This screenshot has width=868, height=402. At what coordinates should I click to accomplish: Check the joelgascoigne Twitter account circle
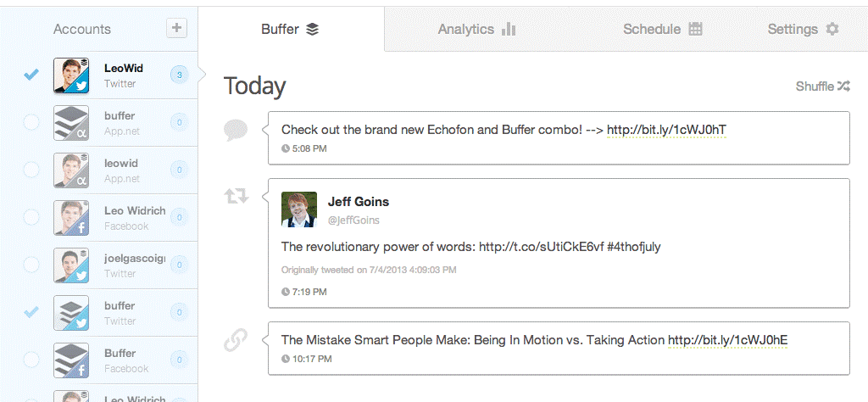click(x=31, y=265)
